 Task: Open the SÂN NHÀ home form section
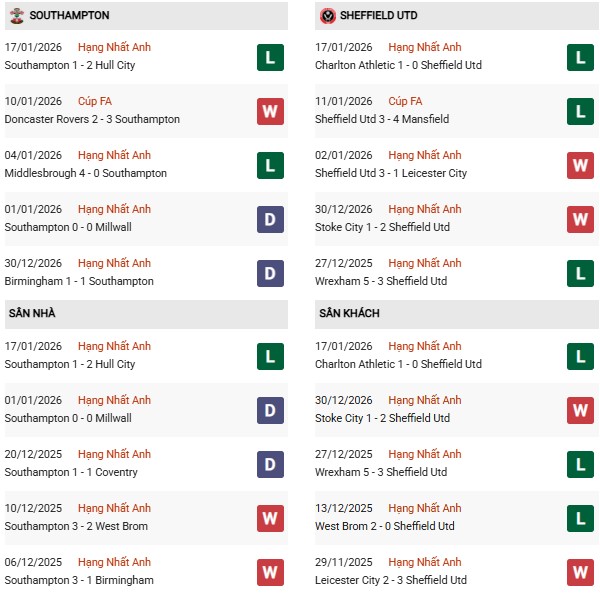(x=32, y=314)
